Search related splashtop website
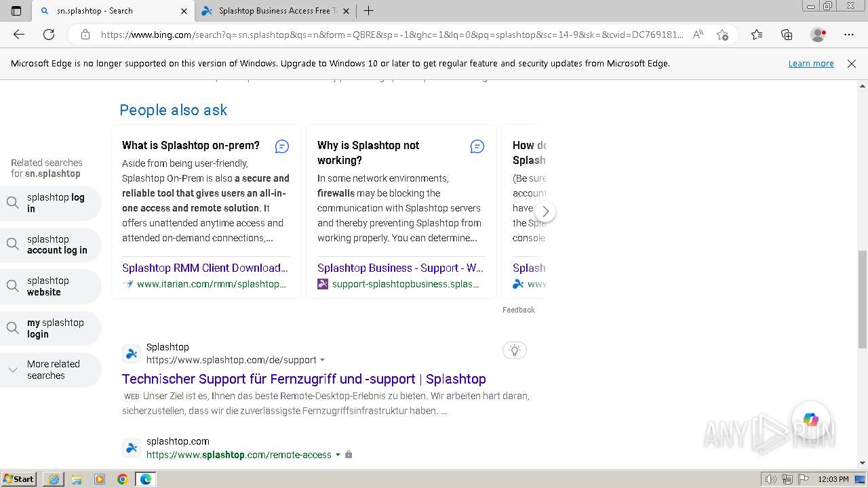This screenshot has height=488, width=868. tap(51, 286)
